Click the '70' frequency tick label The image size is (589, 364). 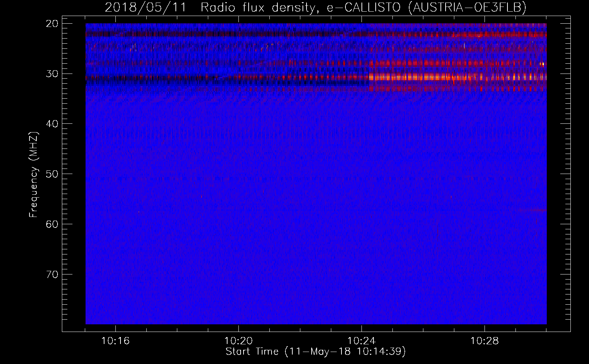point(52,274)
